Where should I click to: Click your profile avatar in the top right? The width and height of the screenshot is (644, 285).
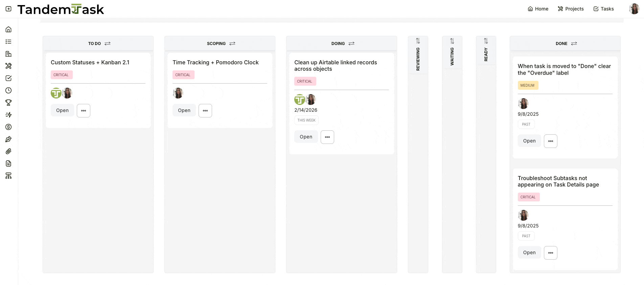pos(634,9)
